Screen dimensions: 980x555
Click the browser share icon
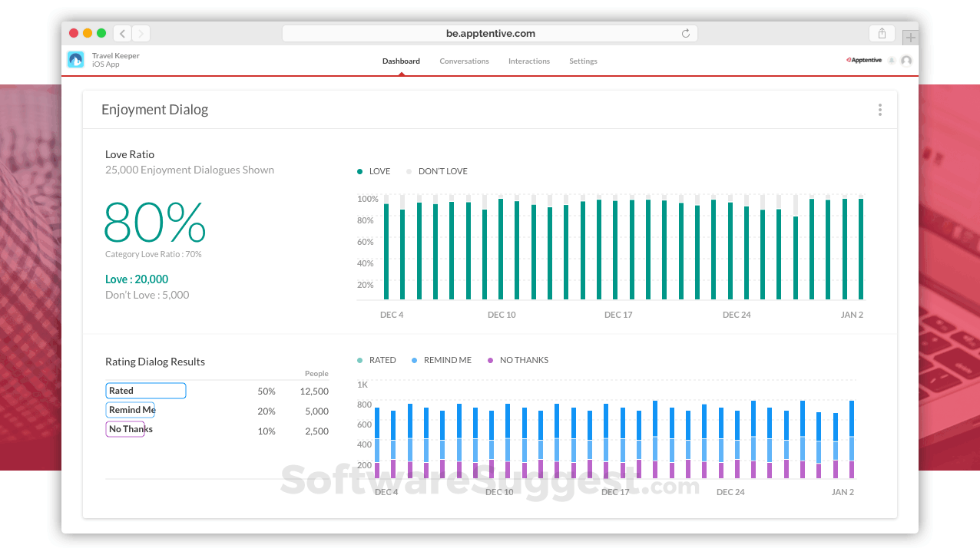pyautogui.click(x=881, y=33)
